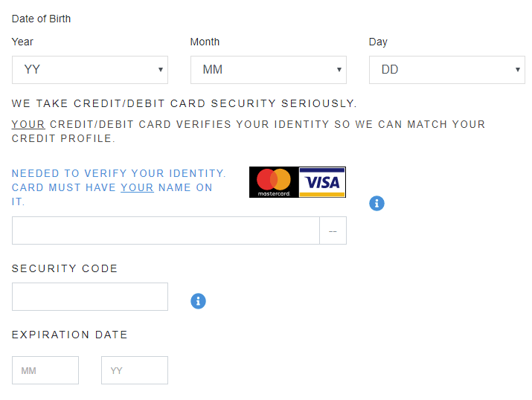The width and height of the screenshot is (532, 400).
Task: Click the Year field label
Action: point(22,42)
